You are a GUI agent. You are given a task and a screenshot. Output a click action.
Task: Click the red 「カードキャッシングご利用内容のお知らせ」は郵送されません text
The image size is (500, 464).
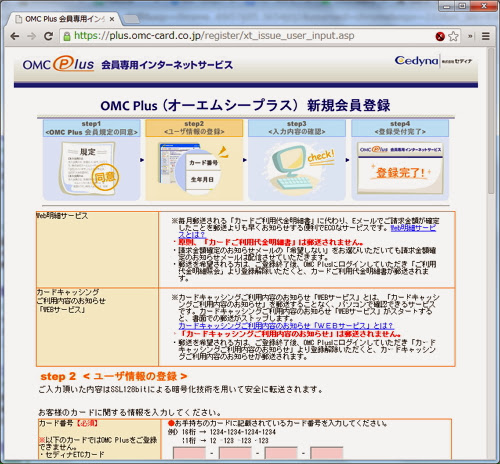click(x=289, y=334)
